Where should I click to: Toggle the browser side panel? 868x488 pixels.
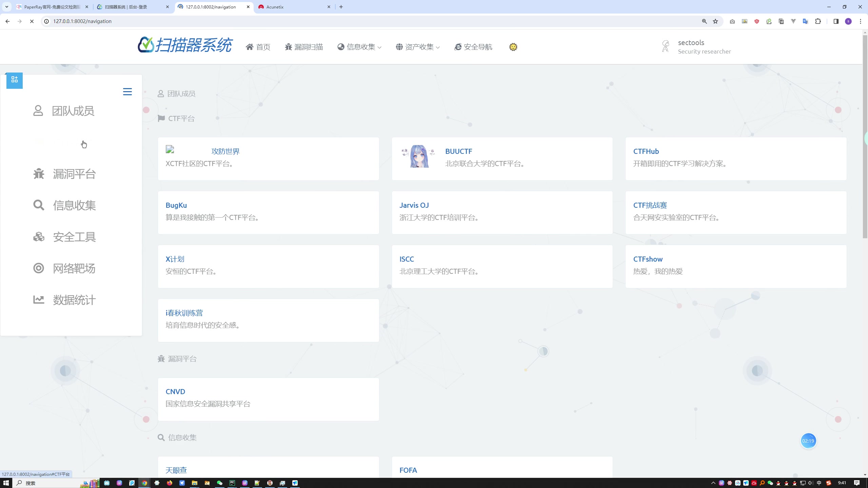pos(836,21)
